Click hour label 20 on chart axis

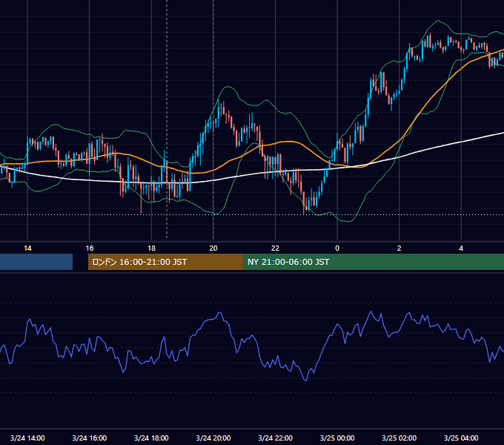click(x=213, y=248)
